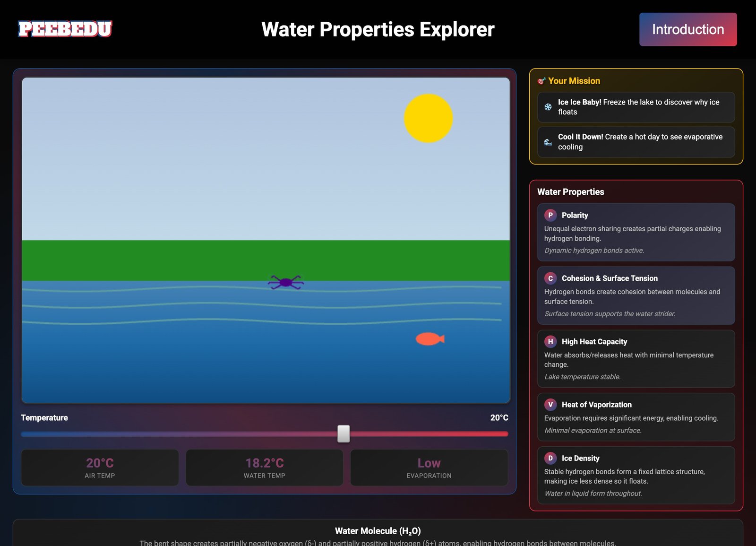Click the fish swimming in the lake
Screen dimensions: 756x546
tap(429, 338)
